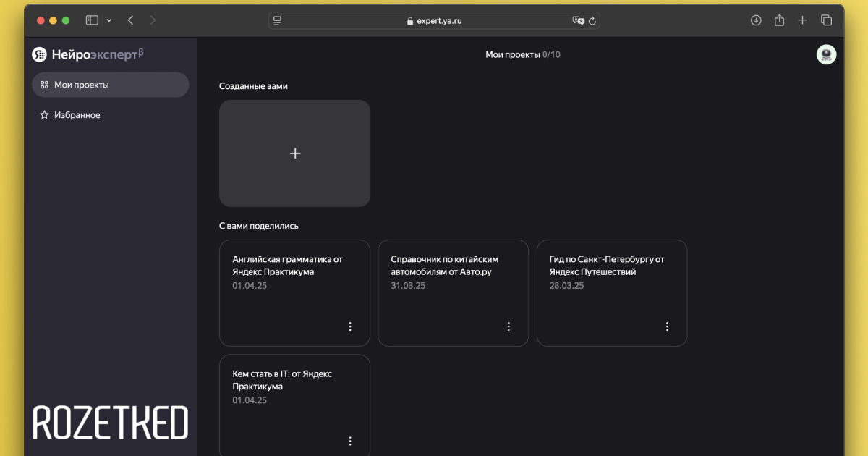Open Избранное in the sidebar
The height and width of the screenshot is (456, 868).
click(x=111, y=115)
